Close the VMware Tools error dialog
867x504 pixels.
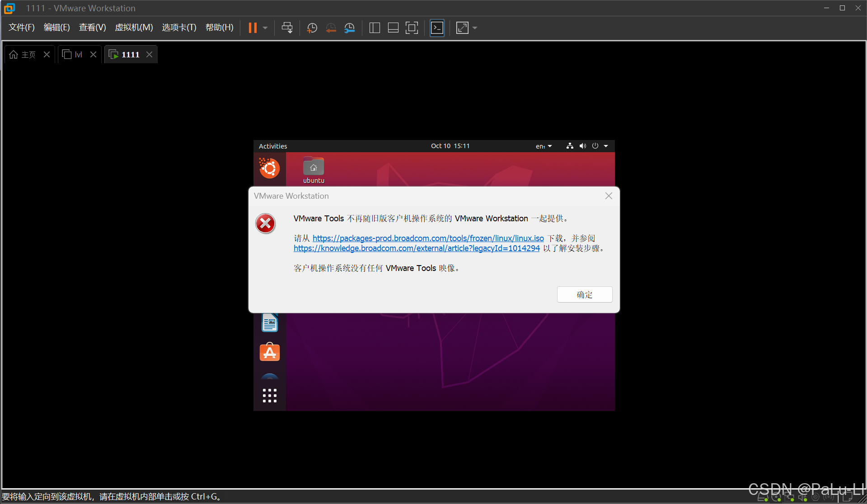(x=609, y=196)
